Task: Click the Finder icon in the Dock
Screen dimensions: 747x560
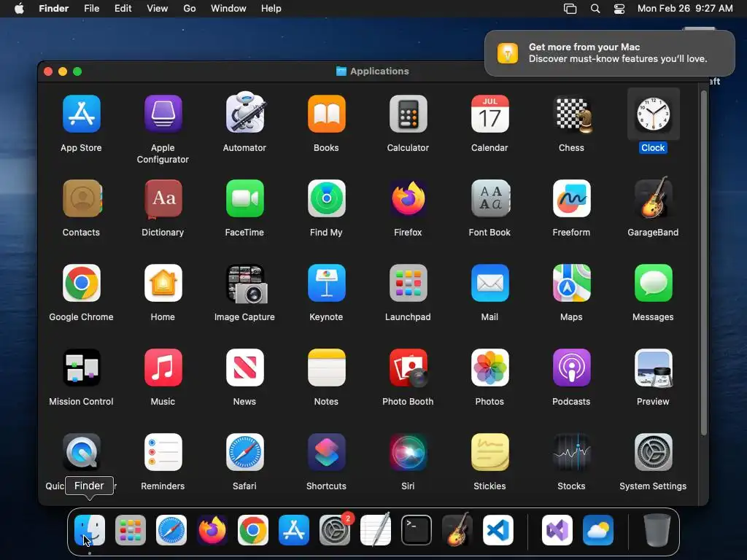Action: 90,530
